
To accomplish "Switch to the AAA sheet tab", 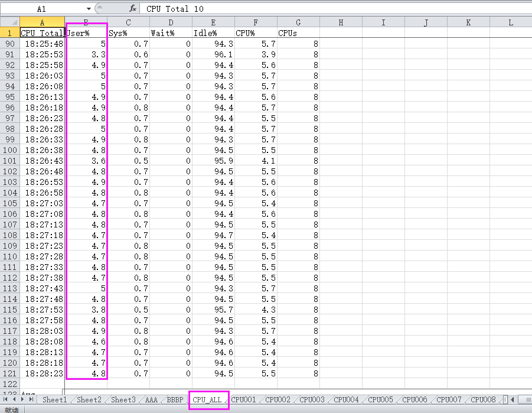I will tap(151, 400).
